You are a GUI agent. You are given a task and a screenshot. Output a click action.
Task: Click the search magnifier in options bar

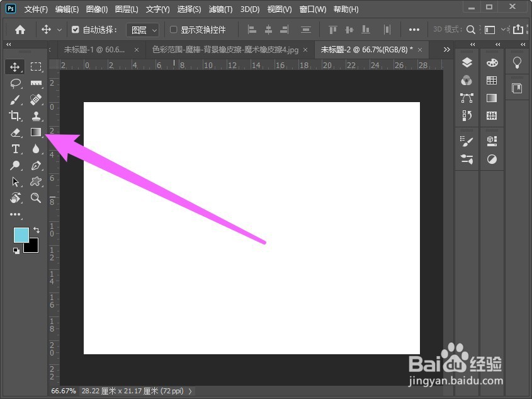click(x=470, y=30)
